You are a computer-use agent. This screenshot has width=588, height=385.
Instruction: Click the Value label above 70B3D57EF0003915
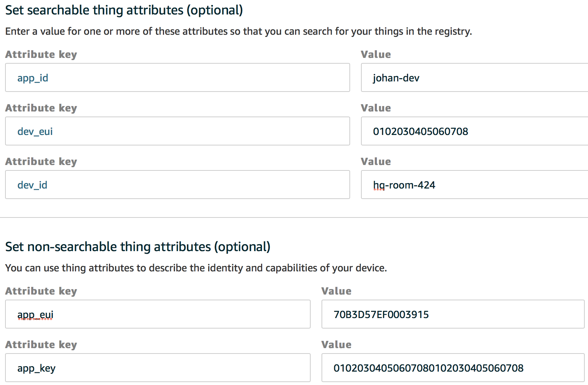[336, 291]
